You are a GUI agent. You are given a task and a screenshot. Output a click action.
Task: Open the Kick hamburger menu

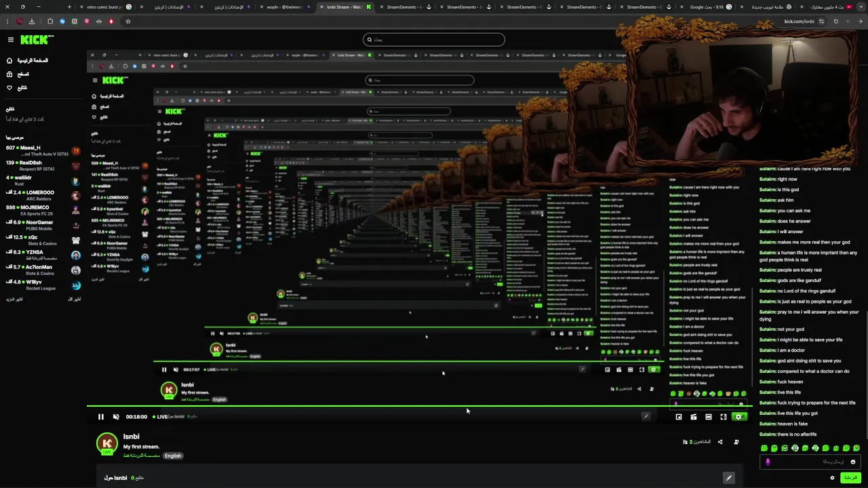click(x=10, y=40)
